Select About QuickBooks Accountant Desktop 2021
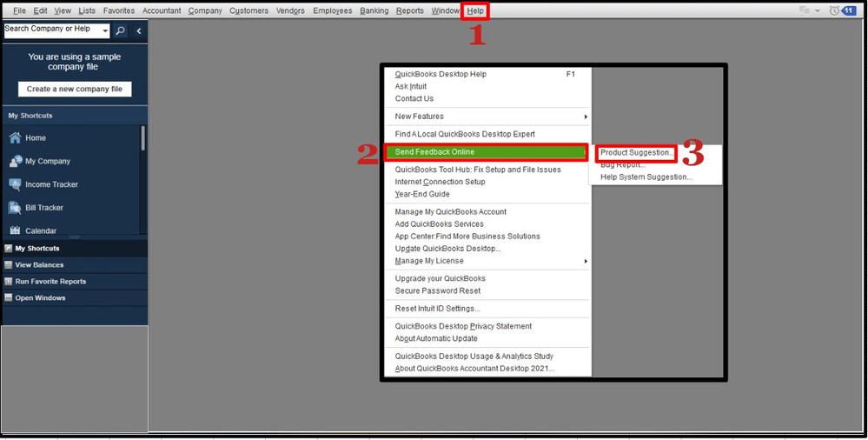 click(488, 369)
